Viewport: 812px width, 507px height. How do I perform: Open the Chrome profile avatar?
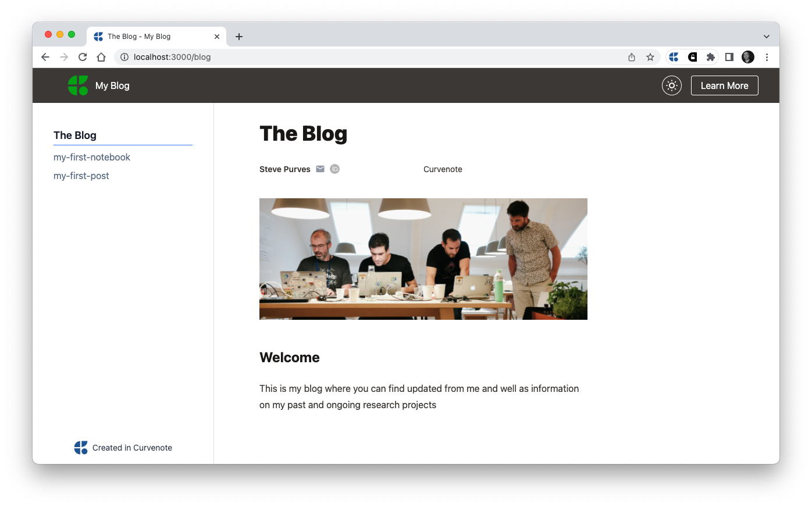pos(747,56)
